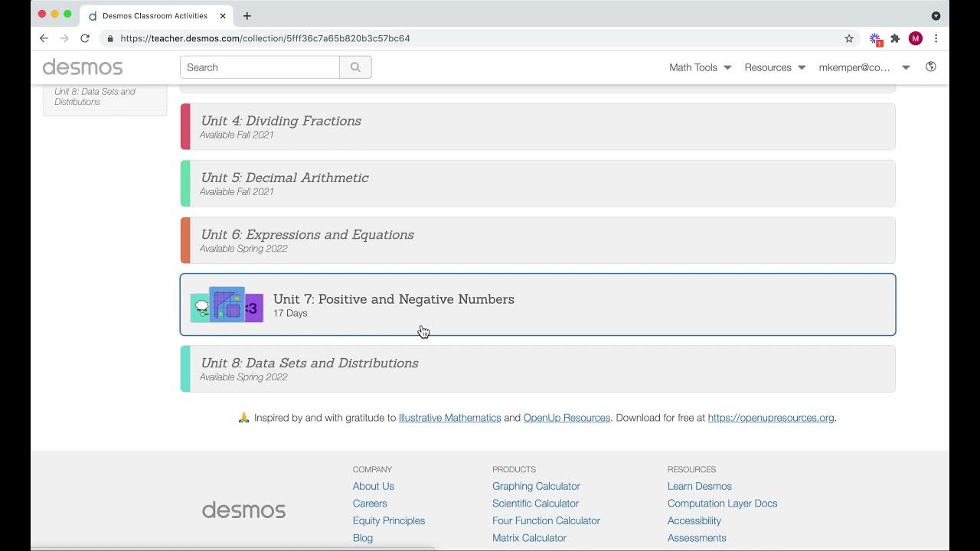Open the OpenUp Resources link
980x551 pixels.
pos(567,418)
